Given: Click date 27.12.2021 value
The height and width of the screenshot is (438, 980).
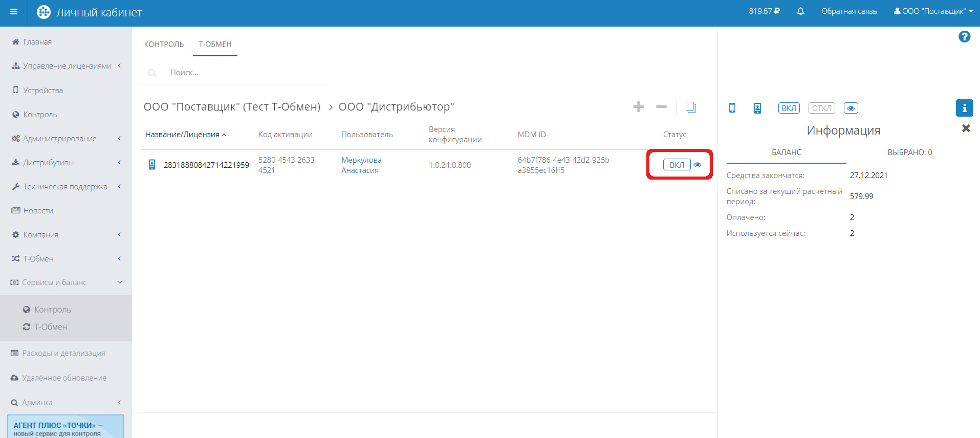Looking at the screenshot, I should (x=868, y=176).
